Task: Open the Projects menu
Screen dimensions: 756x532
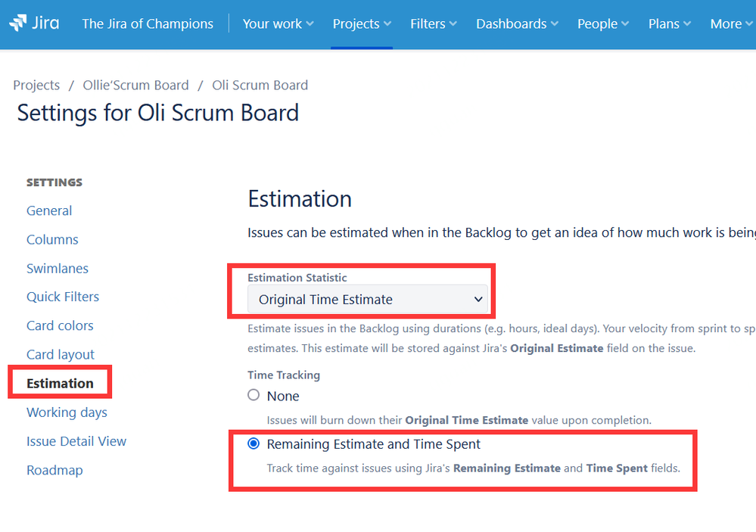Action: (x=362, y=23)
